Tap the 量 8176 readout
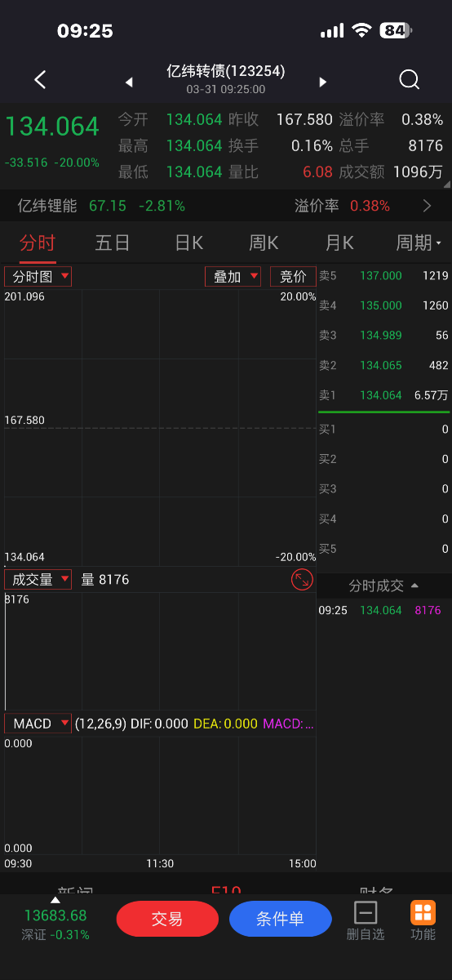 pos(105,580)
